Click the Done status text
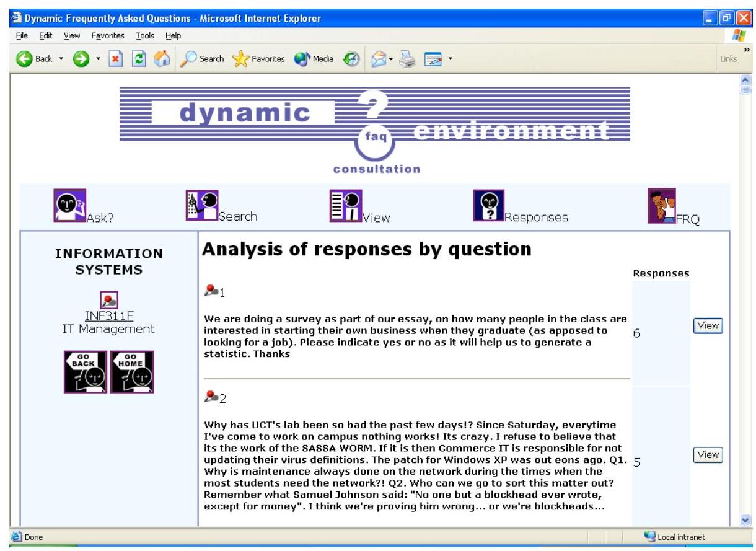Screen dimensions: 756x551 tap(33, 537)
